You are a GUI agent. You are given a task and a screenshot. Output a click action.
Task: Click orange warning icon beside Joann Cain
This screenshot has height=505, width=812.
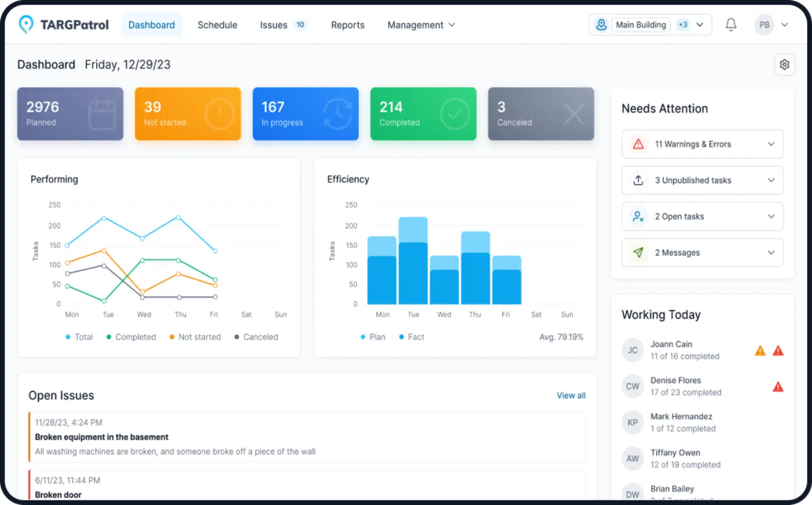pyautogui.click(x=760, y=351)
